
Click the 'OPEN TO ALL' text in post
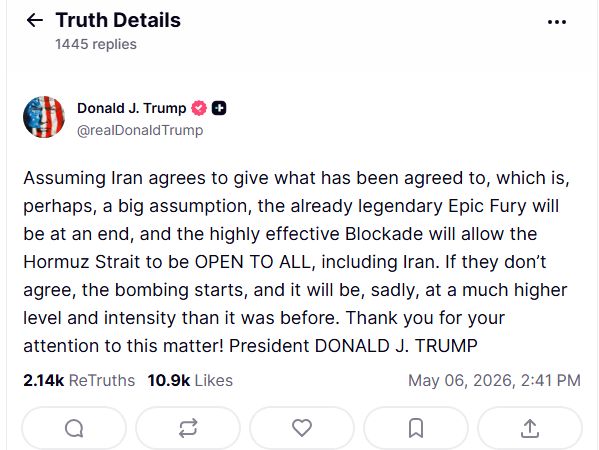click(x=253, y=262)
